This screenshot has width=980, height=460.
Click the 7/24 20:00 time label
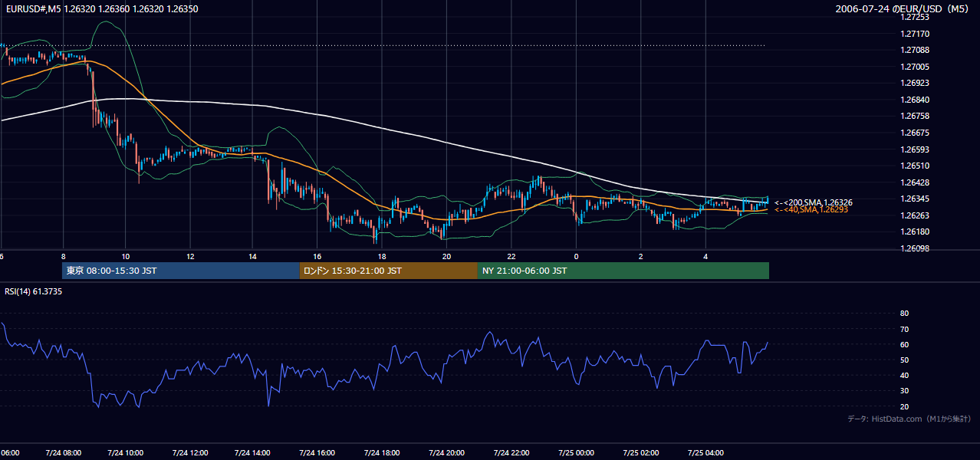click(x=447, y=453)
